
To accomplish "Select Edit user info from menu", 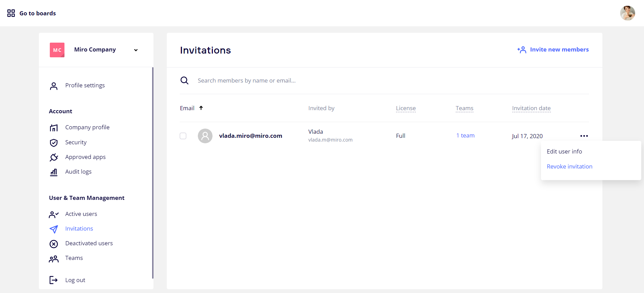I will click(x=564, y=151).
